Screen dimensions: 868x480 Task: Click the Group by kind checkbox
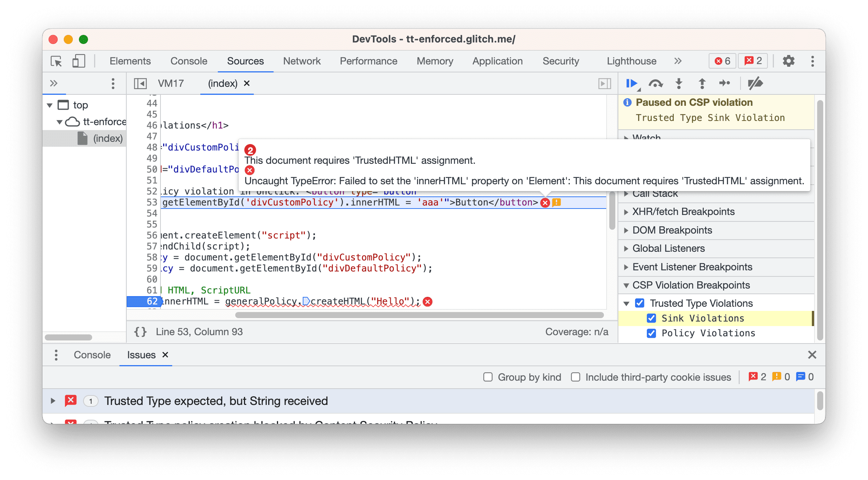(489, 378)
